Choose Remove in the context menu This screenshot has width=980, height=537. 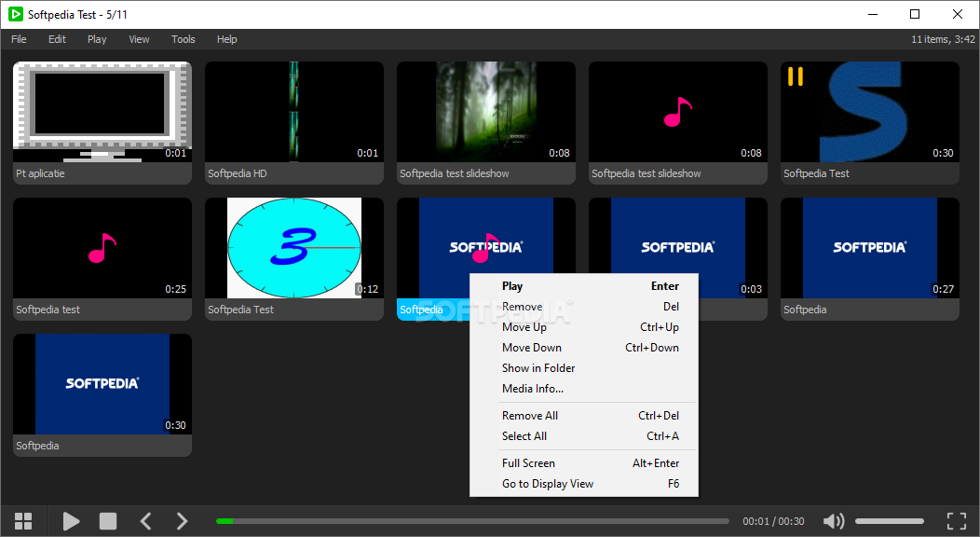pos(584,307)
